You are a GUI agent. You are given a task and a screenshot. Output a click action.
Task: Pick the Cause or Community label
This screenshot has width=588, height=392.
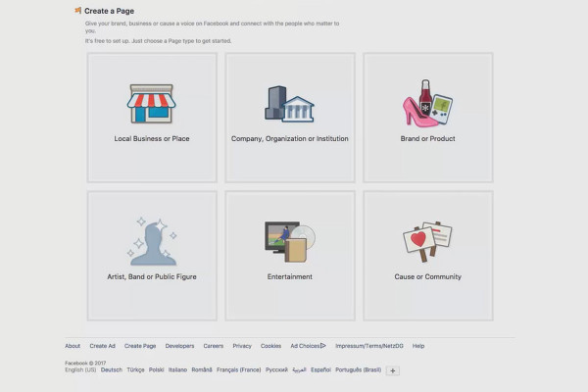428,276
